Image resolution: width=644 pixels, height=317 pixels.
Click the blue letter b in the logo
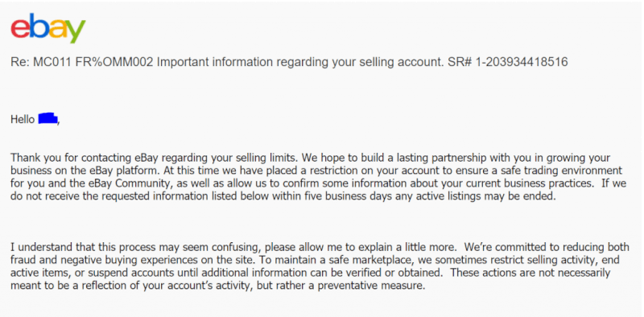[39, 26]
